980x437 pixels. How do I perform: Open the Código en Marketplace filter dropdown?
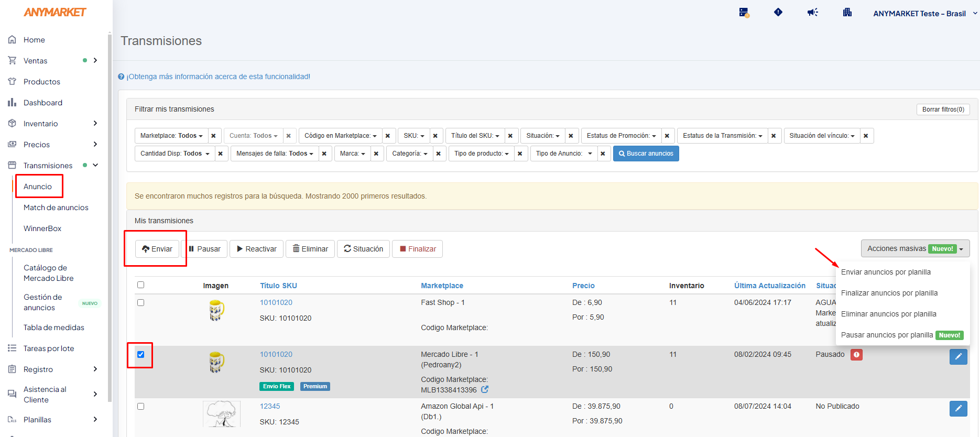340,136
